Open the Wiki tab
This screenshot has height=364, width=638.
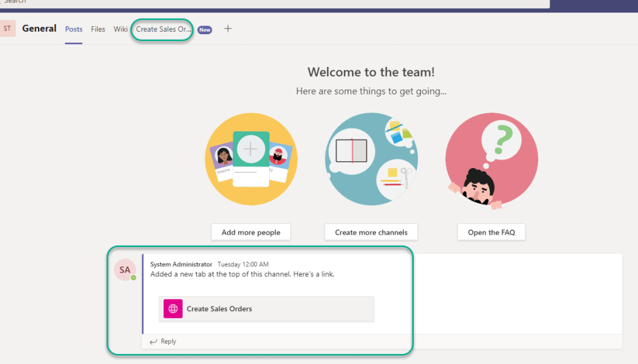[x=120, y=29]
